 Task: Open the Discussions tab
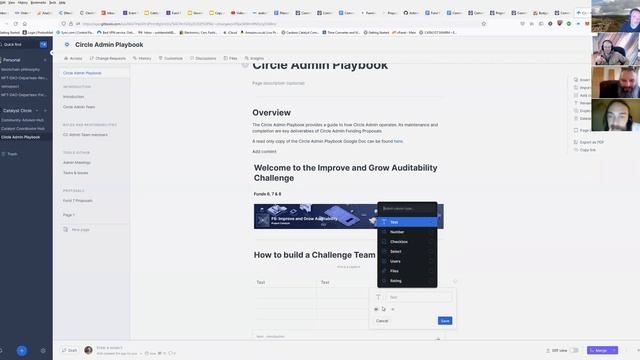[x=203, y=58]
